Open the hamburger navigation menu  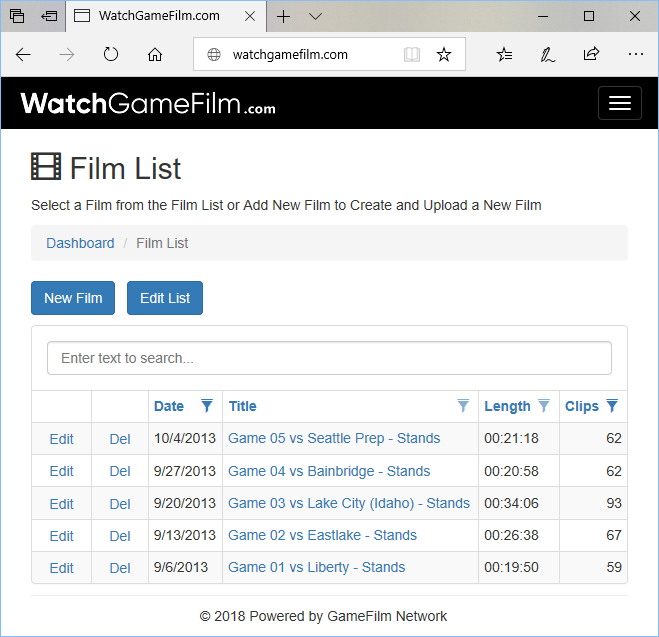click(x=619, y=103)
